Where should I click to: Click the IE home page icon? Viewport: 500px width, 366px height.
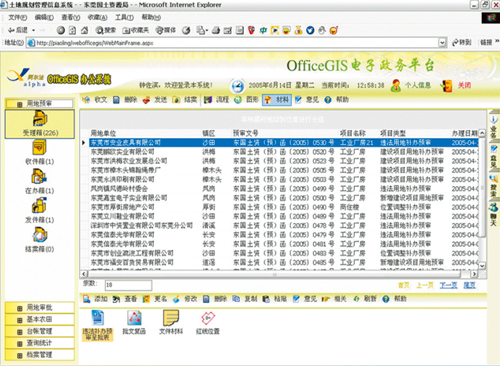pyautogui.click(x=85, y=30)
